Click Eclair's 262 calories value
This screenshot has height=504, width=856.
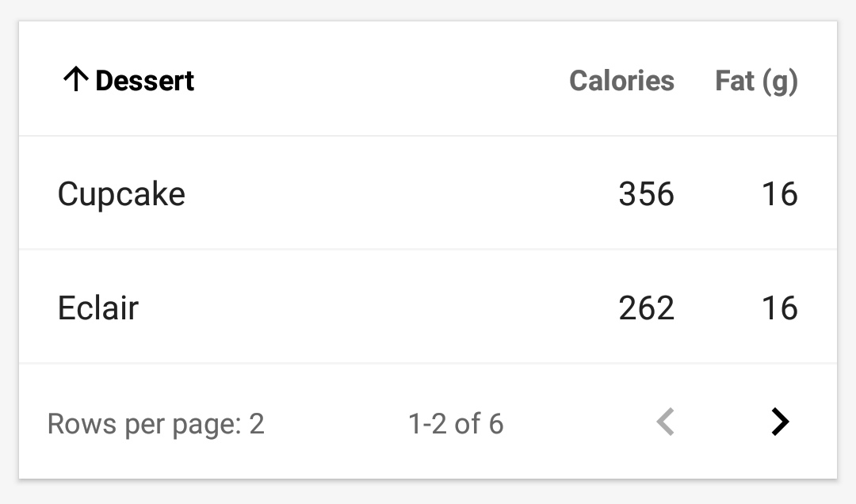pos(646,307)
